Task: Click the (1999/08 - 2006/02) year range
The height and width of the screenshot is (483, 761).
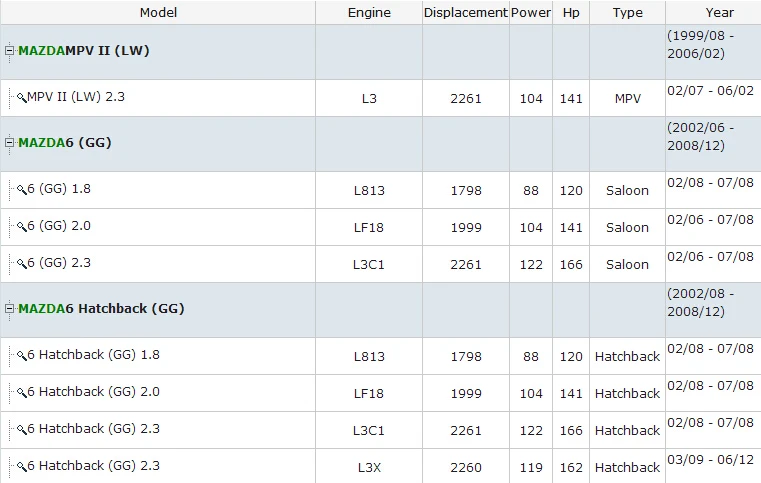Action: click(700, 44)
